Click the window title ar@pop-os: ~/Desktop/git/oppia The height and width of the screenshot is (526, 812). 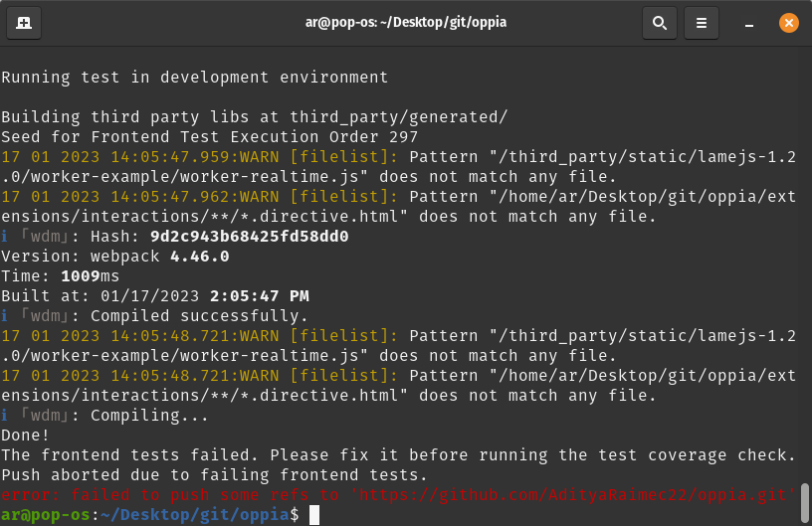(x=405, y=22)
